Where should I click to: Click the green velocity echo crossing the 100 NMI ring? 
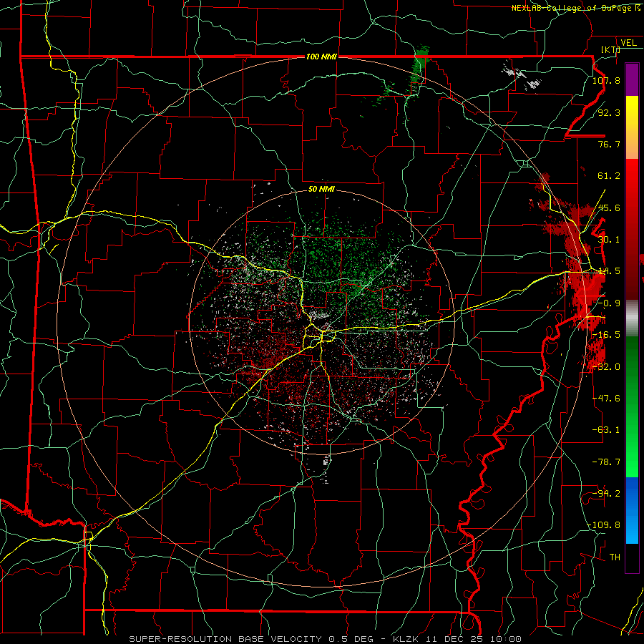(x=418, y=70)
